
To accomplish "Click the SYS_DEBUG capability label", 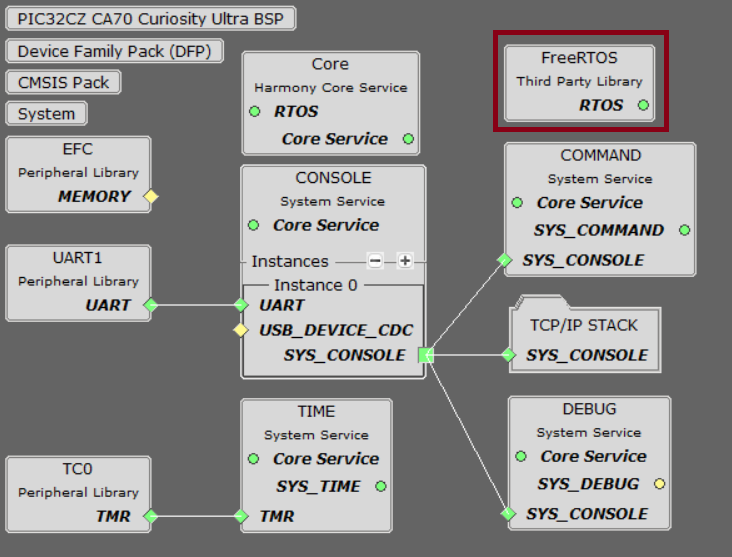I will tap(588, 484).
